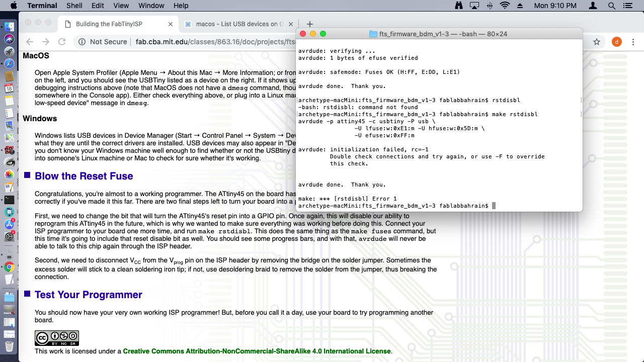This screenshot has height=362, width=644.
Task: Open Safari compass icon in Dock
Action: click(9, 64)
